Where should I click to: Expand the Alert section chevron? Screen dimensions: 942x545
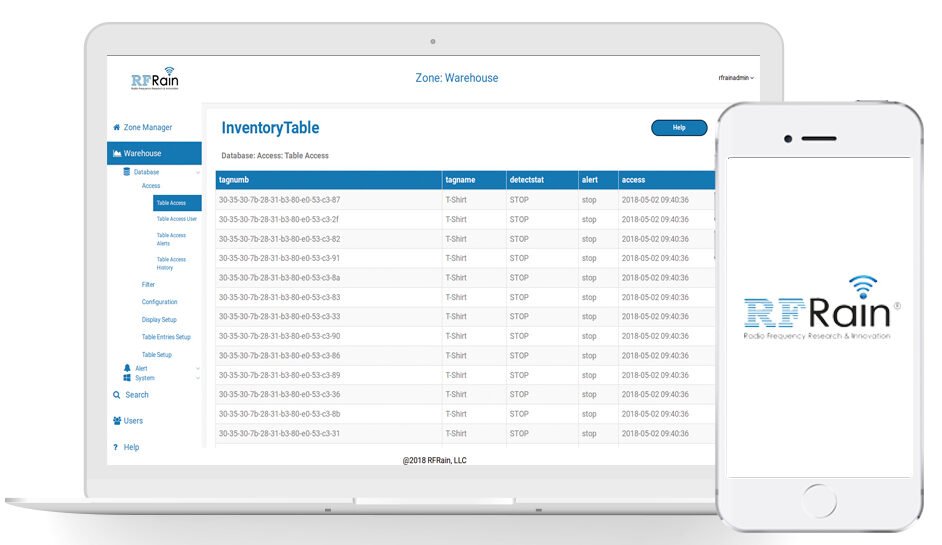pos(198,369)
